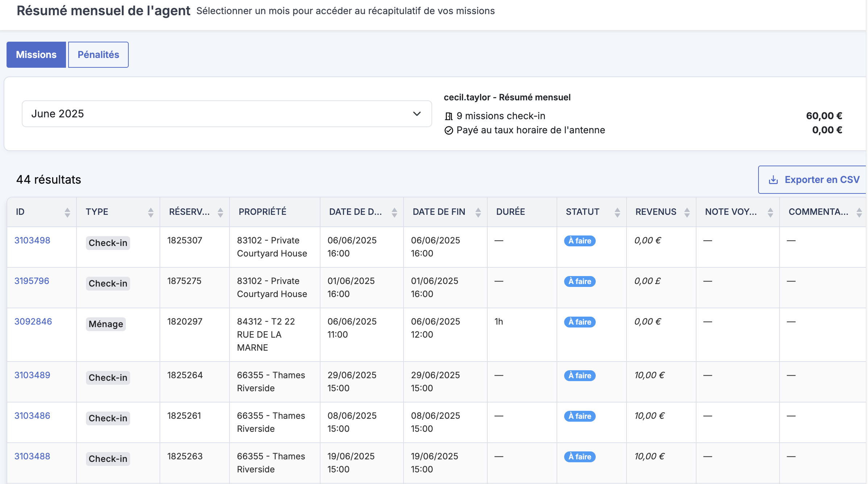Screen dimensions: 868x484
Task: Open mission 3195796 link
Action: 32,281
